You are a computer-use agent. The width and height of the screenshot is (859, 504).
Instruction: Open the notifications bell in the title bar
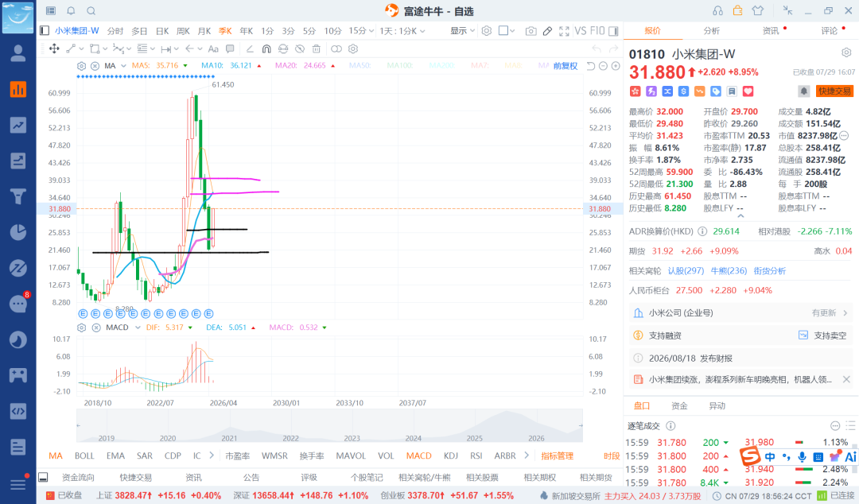pyautogui.click(x=72, y=10)
